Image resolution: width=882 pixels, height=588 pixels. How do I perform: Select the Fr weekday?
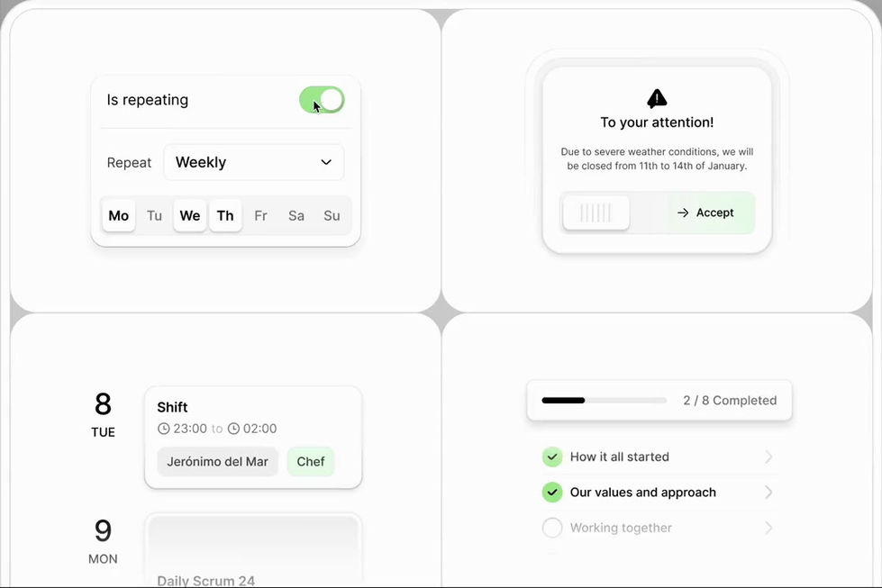click(x=260, y=216)
